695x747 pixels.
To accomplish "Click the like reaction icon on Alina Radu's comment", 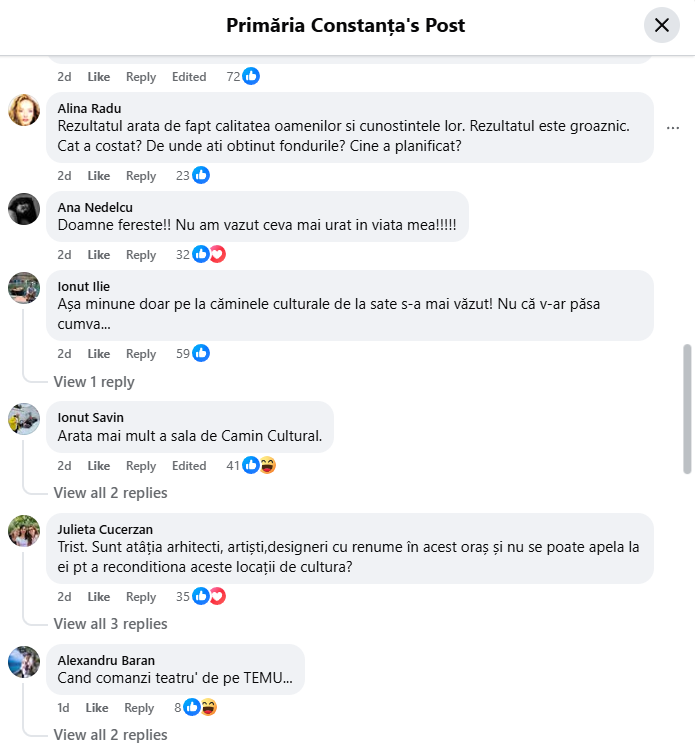I will 201,175.
